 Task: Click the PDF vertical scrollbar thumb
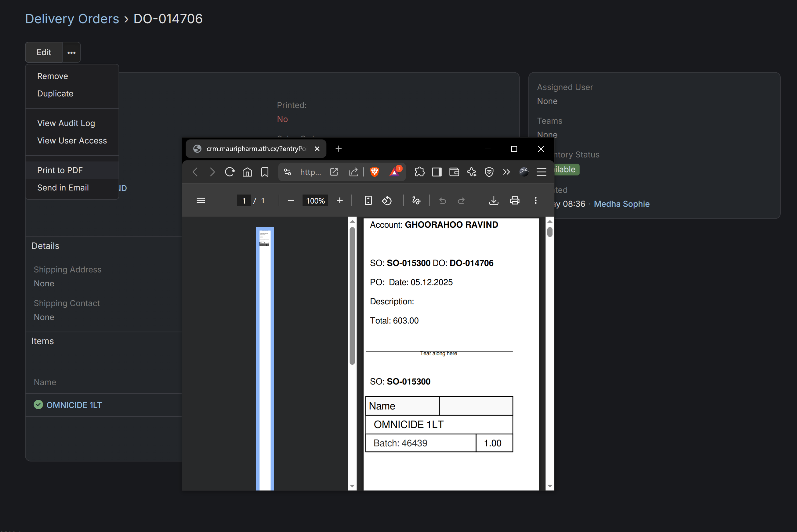tap(550, 232)
